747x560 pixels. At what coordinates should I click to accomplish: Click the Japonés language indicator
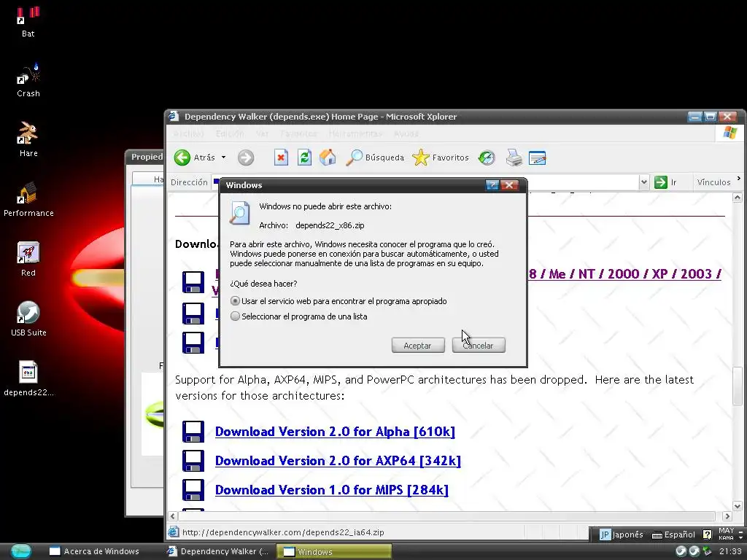(622, 534)
